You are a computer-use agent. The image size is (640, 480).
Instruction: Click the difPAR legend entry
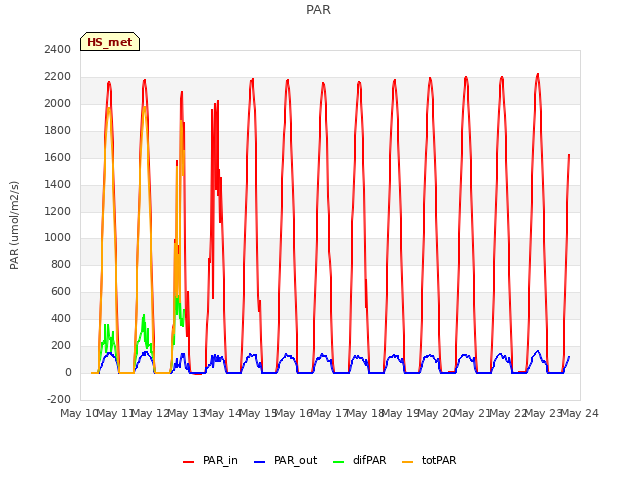(x=360, y=460)
